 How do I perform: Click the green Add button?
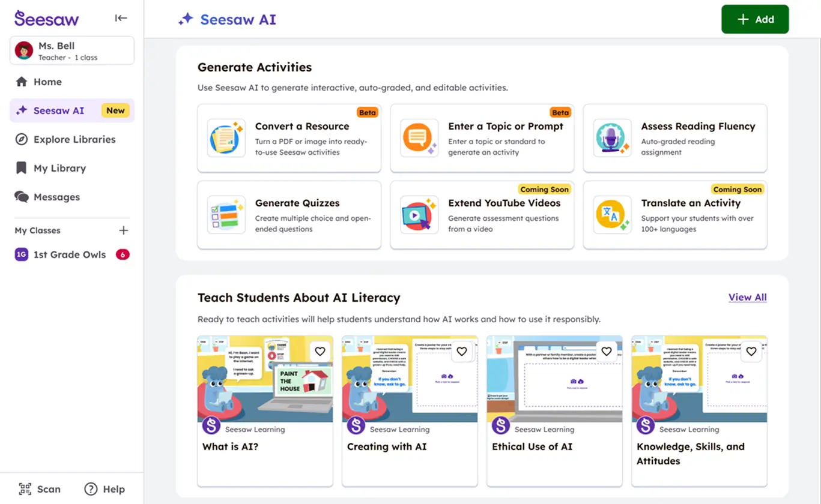pyautogui.click(x=755, y=19)
